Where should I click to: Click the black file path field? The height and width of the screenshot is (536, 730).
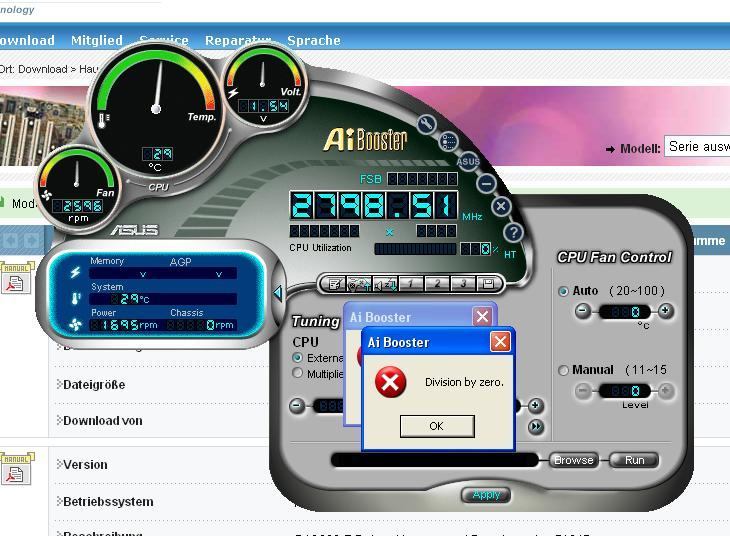pyautogui.click(x=434, y=460)
